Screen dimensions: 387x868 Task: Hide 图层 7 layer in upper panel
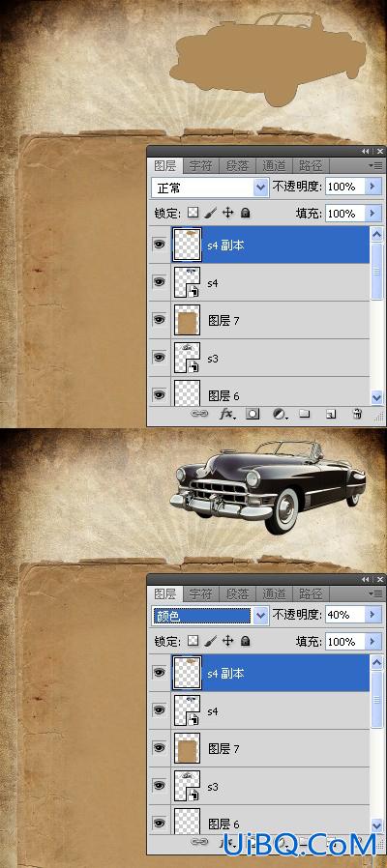coord(159,319)
